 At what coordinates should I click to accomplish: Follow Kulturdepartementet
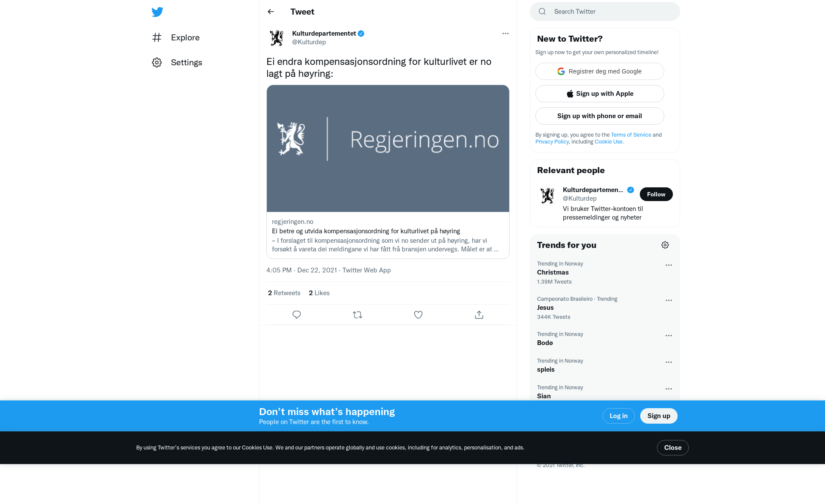point(656,194)
